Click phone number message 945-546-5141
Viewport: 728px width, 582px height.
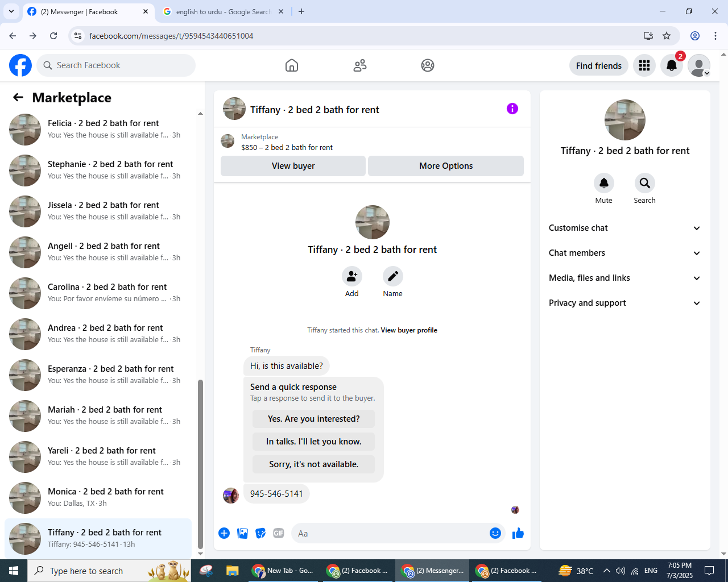276,494
